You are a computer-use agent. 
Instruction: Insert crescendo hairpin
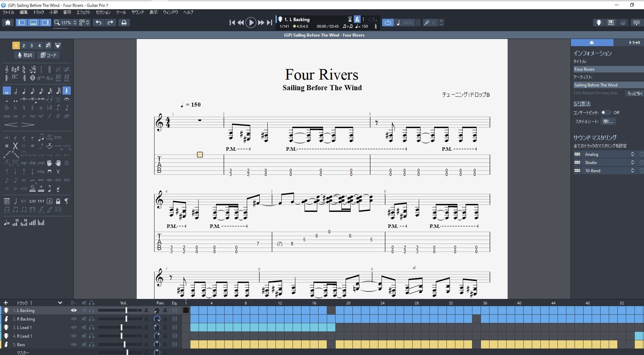tap(11, 125)
